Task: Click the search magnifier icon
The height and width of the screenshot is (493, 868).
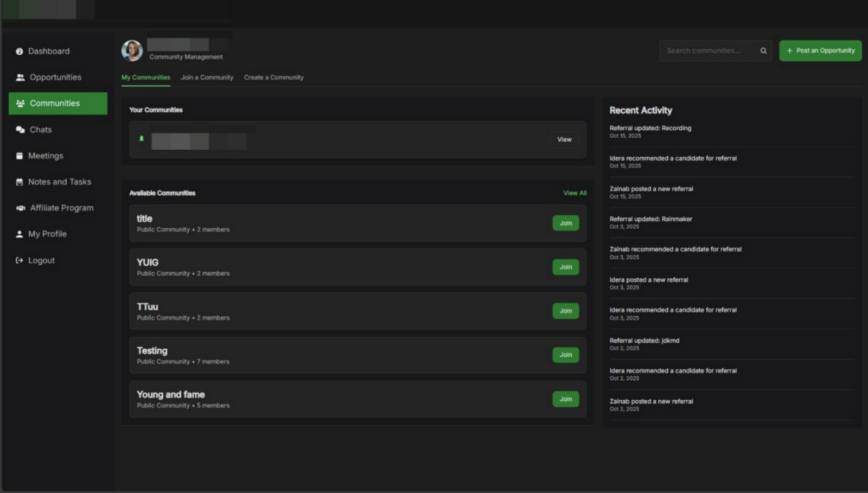Action: [763, 50]
